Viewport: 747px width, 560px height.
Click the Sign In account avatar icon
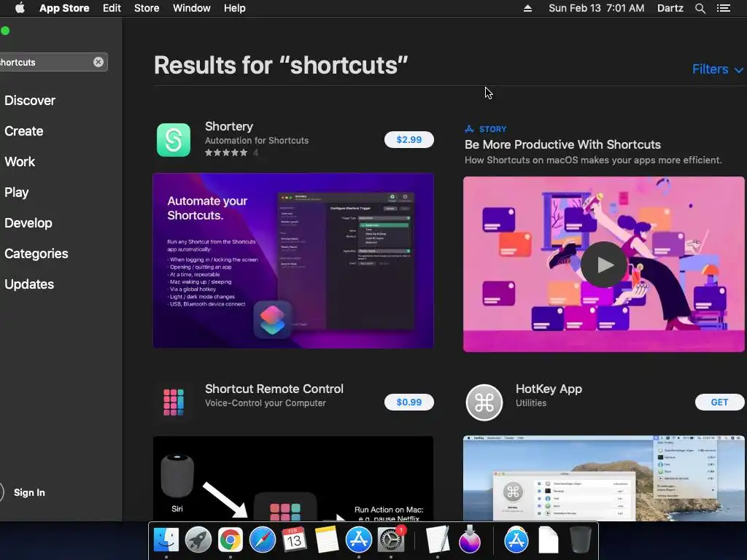click(1, 492)
